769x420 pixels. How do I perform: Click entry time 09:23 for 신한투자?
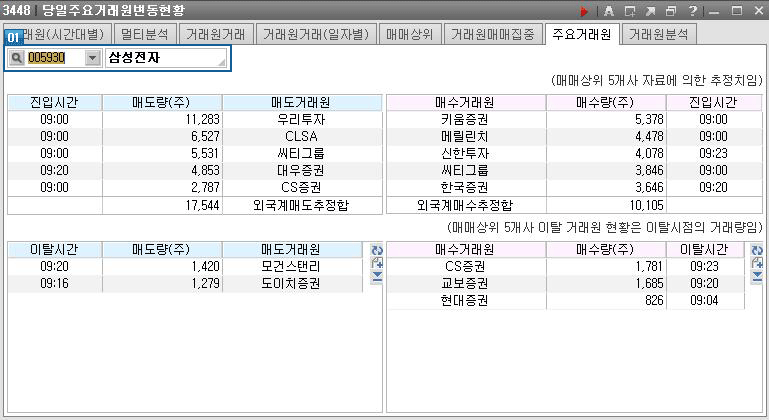pyautogui.click(x=714, y=154)
